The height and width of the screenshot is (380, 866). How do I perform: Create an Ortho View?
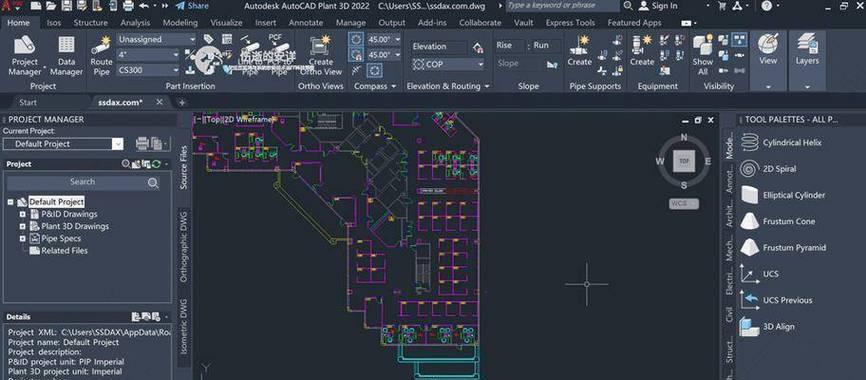(x=320, y=56)
